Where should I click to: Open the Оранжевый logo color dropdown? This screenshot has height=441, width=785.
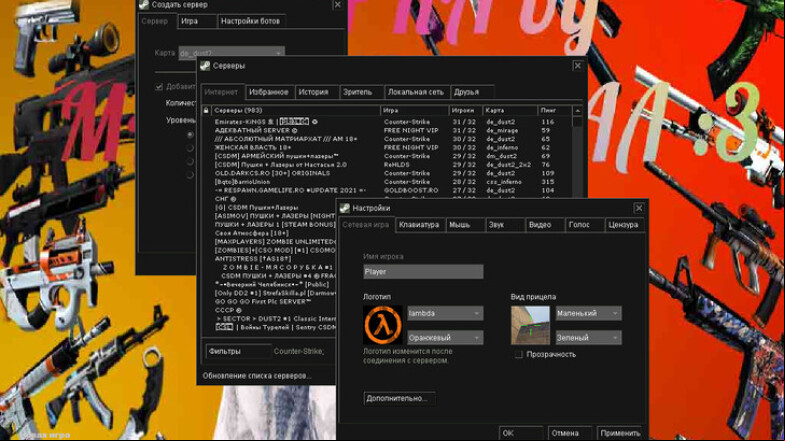click(x=445, y=338)
